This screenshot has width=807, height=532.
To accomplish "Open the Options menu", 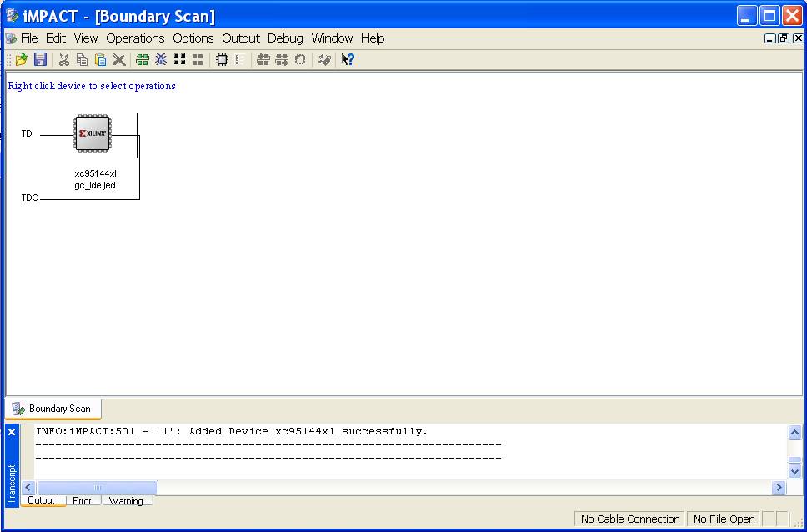I will coord(193,38).
